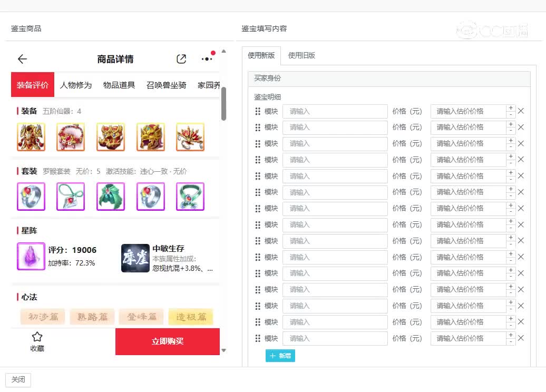
Task: Choose the 登峰篇 心法 chapter
Action: point(142,317)
